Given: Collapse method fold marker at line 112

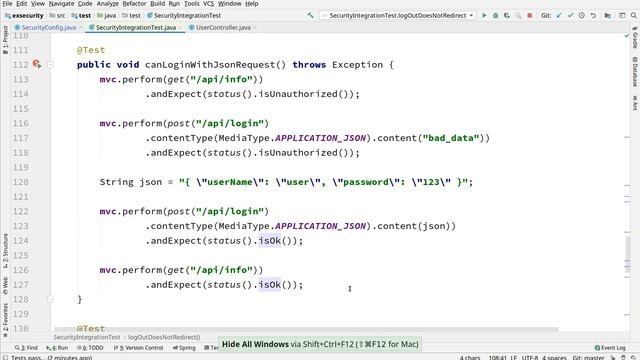Looking at the screenshot, I should pos(50,64).
